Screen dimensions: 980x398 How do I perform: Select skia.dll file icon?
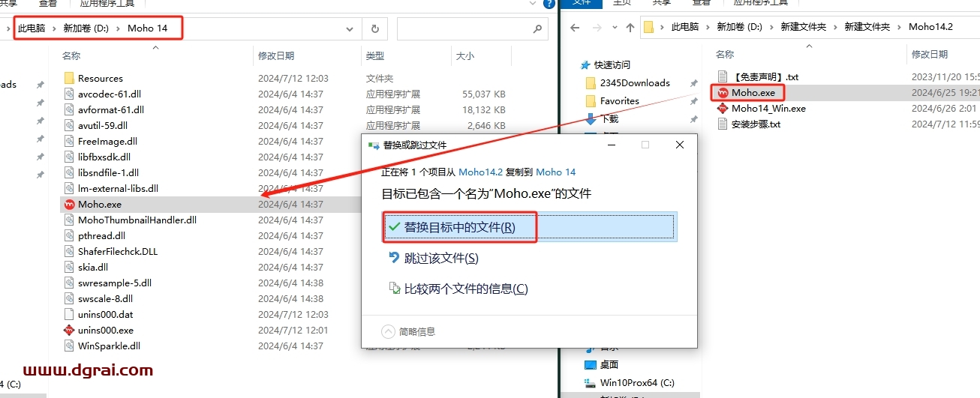pyautogui.click(x=69, y=267)
